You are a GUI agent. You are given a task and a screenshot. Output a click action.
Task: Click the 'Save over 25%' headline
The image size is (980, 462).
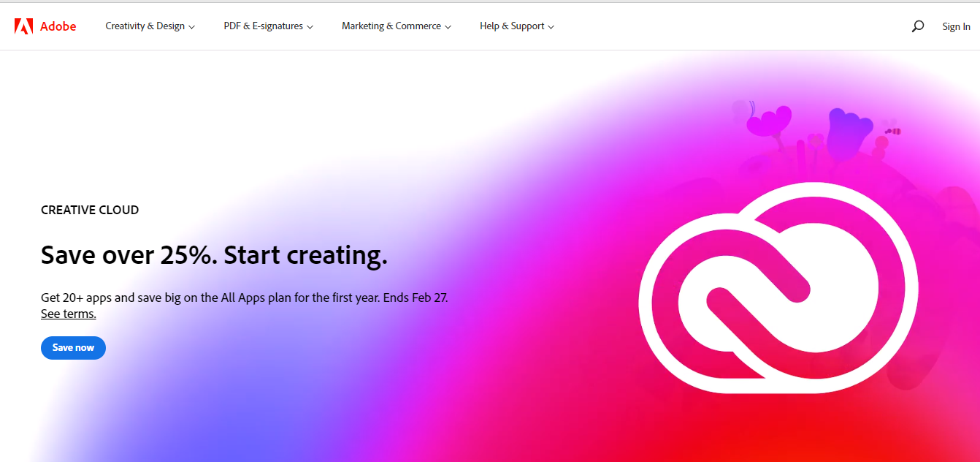[214, 254]
